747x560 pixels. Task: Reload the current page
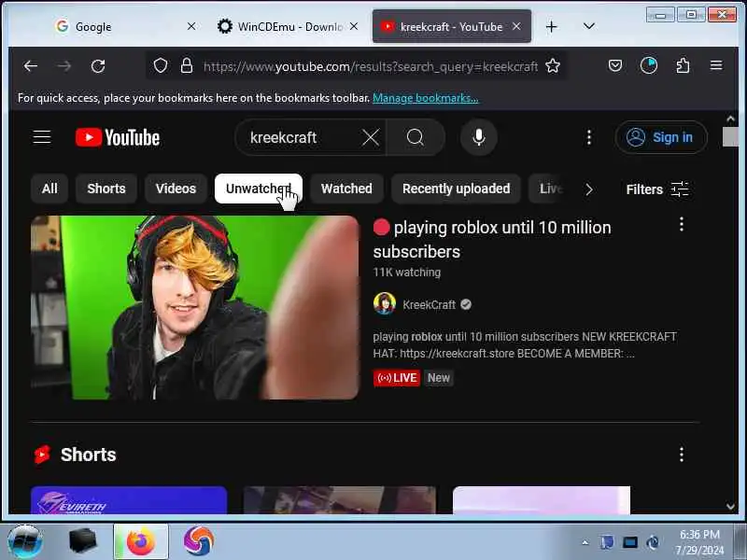point(98,66)
